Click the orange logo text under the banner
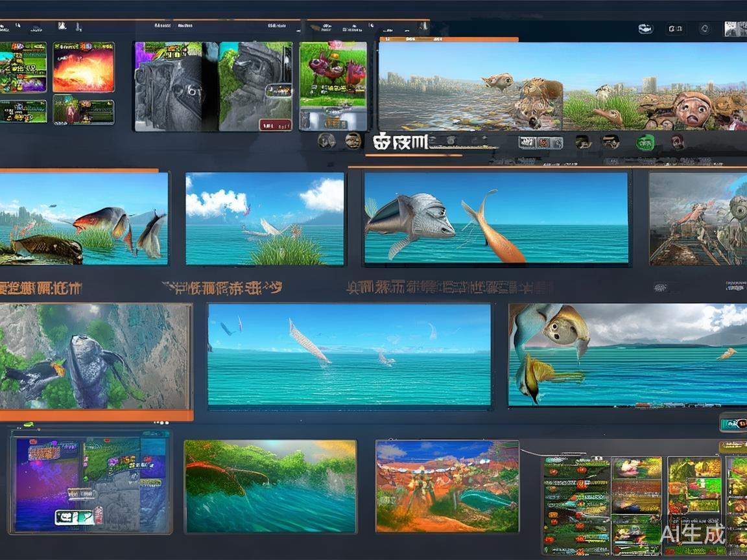Screen dimensions: 747x560 tap(400, 141)
